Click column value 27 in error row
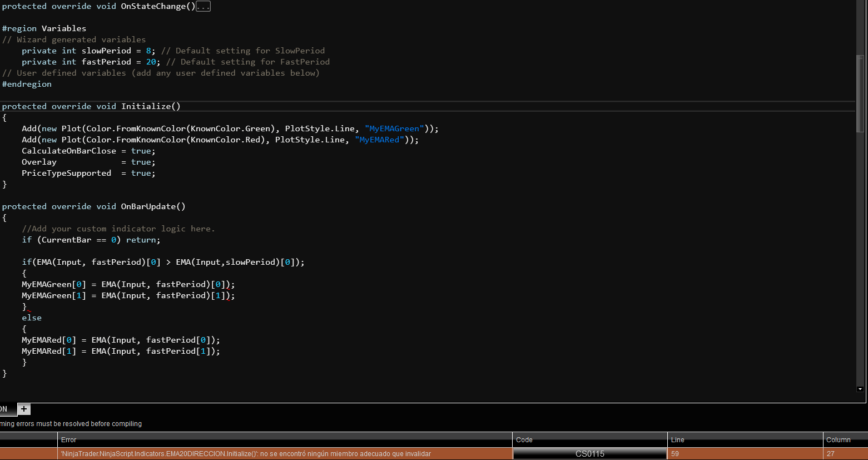Image resolution: width=868 pixels, height=460 pixels. (x=831, y=454)
